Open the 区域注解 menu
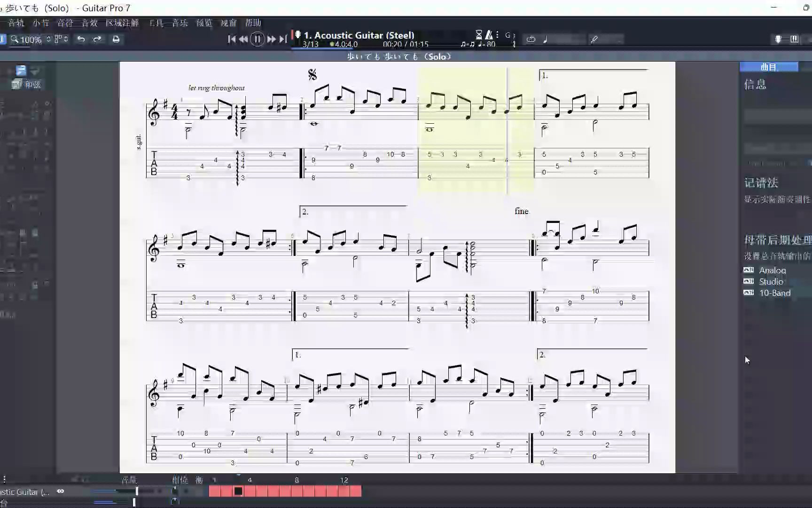This screenshot has width=812, height=508. pos(122,23)
